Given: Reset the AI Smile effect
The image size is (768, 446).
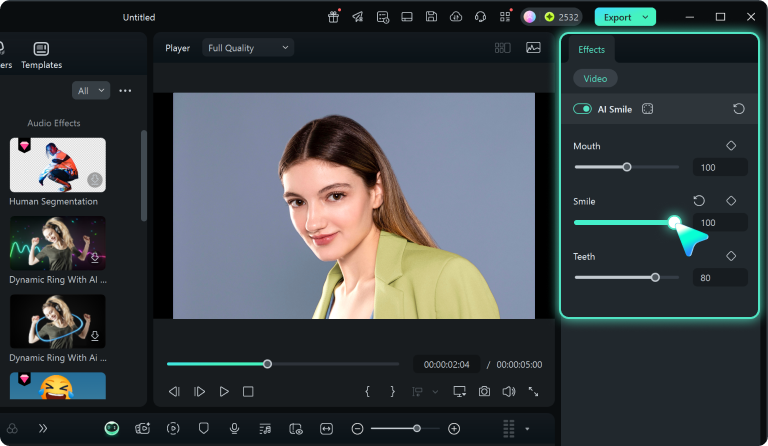Looking at the screenshot, I should coord(739,109).
